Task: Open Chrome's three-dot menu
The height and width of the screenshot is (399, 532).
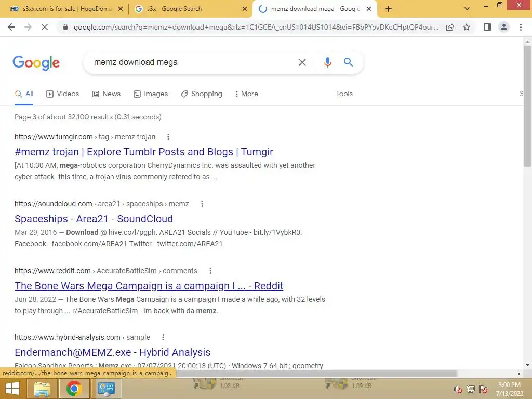Action: click(521, 27)
